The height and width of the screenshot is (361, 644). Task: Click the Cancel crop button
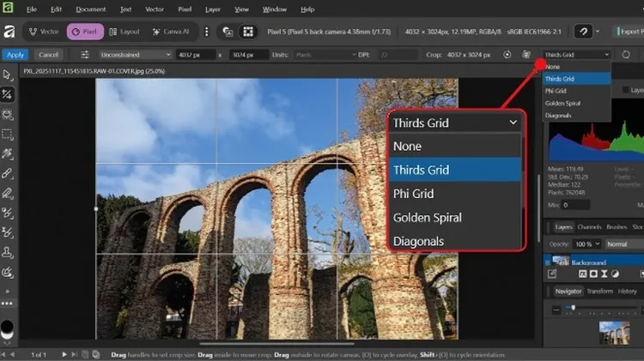(x=47, y=54)
